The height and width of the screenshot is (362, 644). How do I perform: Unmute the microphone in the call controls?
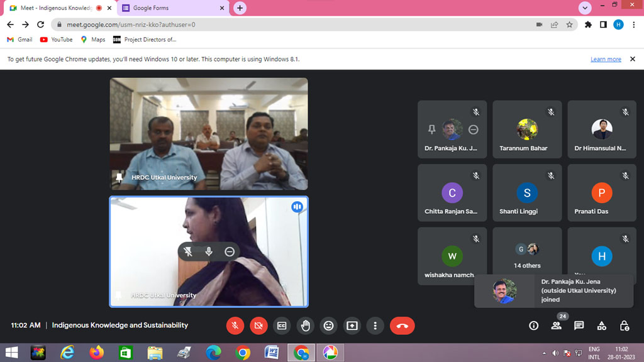[235, 326]
